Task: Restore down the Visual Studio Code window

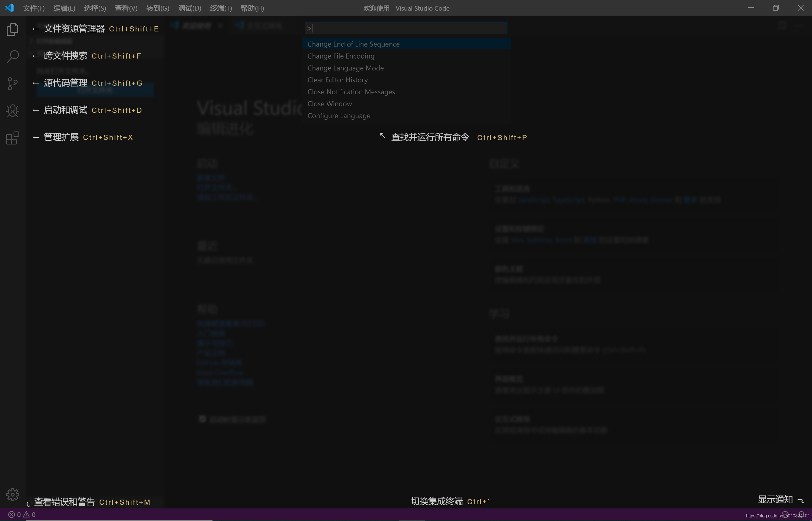Action: pyautogui.click(x=776, y=8)
